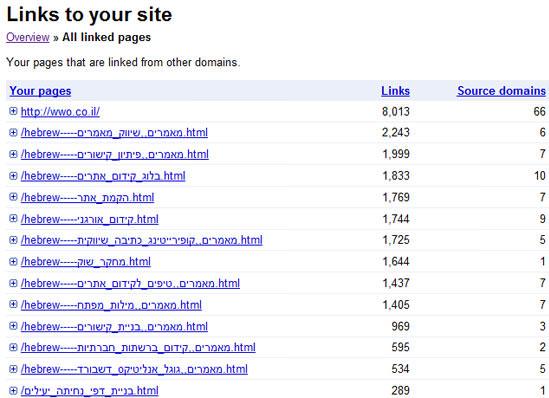Expand the row with 595 links
549x398 pixels.
13,347
